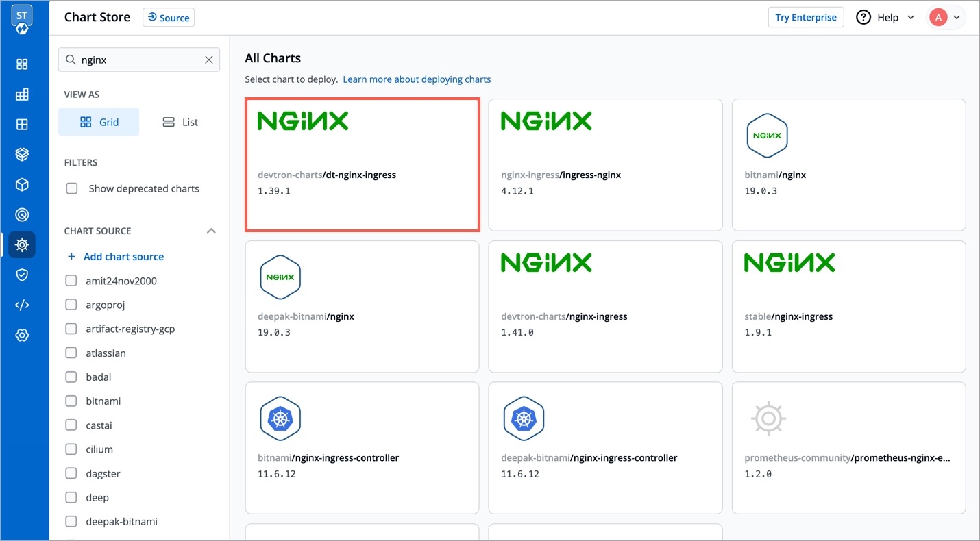Switch to List view
This screenshot has height=541, width=980.
click(x=180, y=122)
